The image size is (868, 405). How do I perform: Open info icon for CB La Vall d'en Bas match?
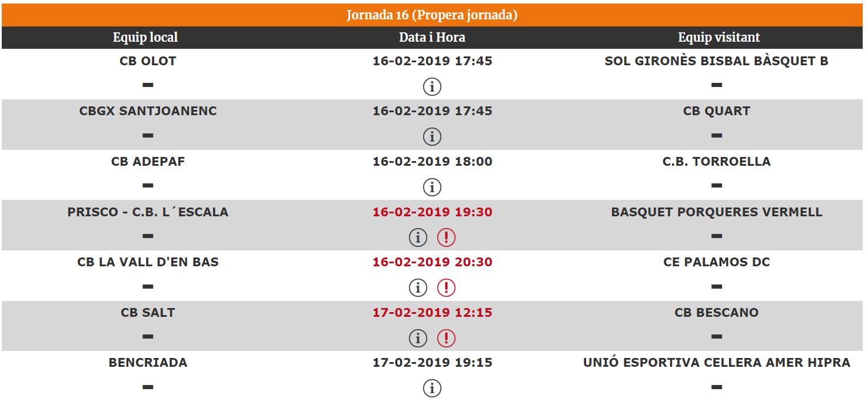(418, 288)
